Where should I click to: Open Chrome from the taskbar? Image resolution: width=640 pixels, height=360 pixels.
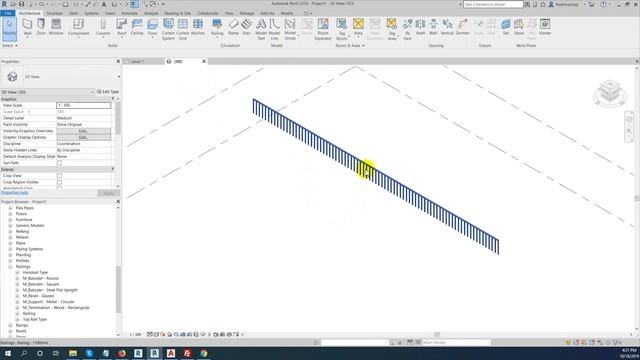point(204,353)
